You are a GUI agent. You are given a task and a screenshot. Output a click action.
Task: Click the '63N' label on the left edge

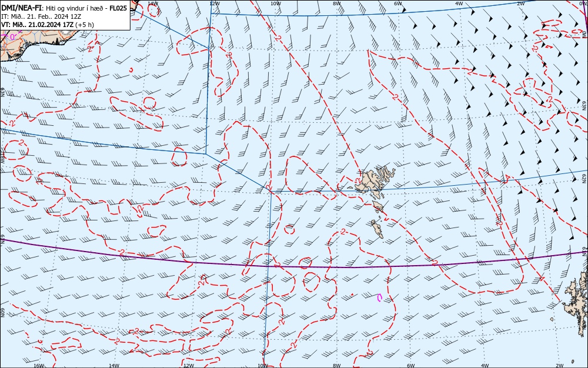pyautogui.click(x=2, y=92)
